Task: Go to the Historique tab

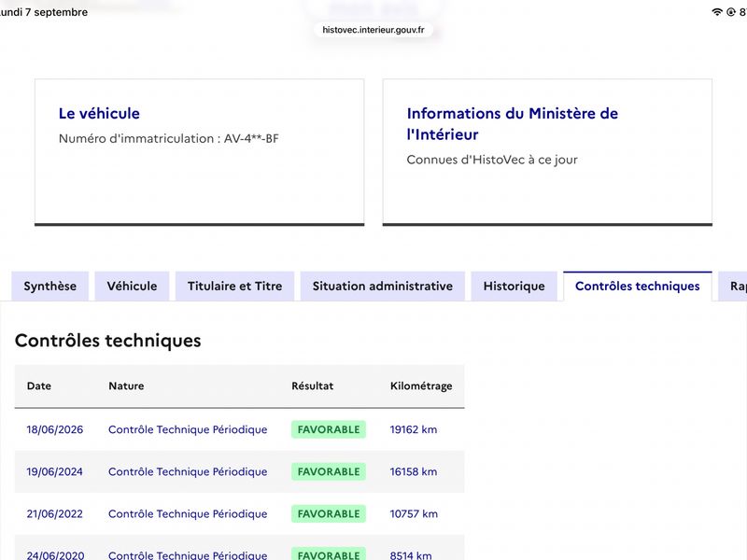Action: (514, 287)
